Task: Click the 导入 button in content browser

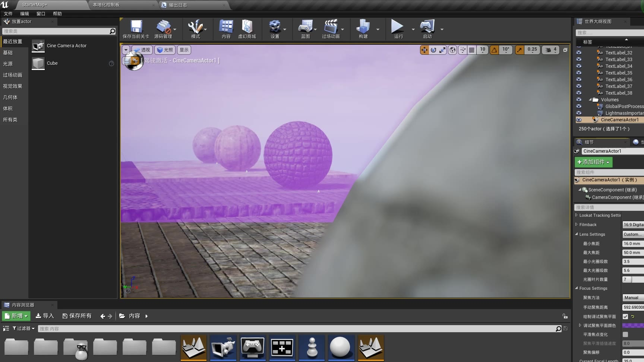Action: 45,316
